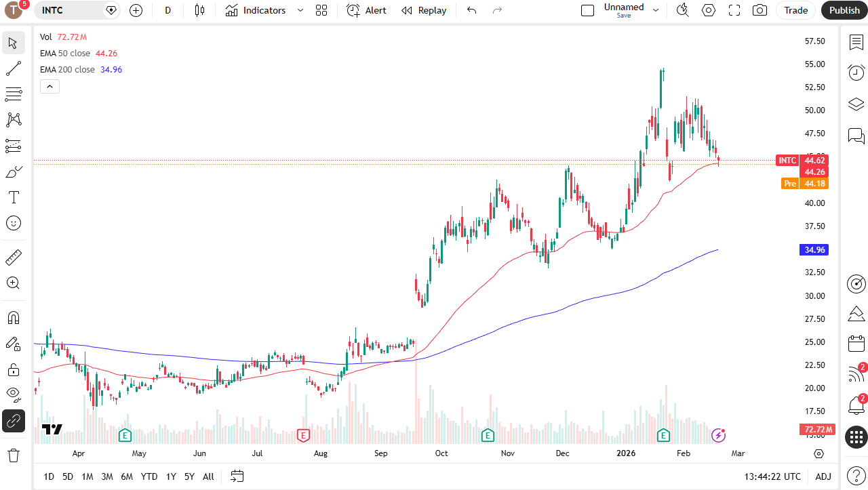The height and width of the screenshot is (490, 868).
Task: Start bar Replay mode
Action: tap(424, 10)
